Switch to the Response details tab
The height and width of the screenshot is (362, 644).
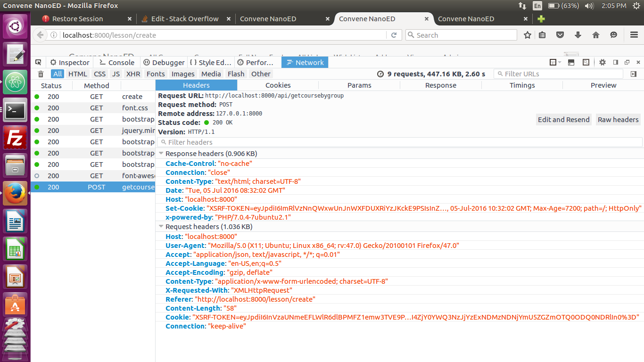point(440,85)
